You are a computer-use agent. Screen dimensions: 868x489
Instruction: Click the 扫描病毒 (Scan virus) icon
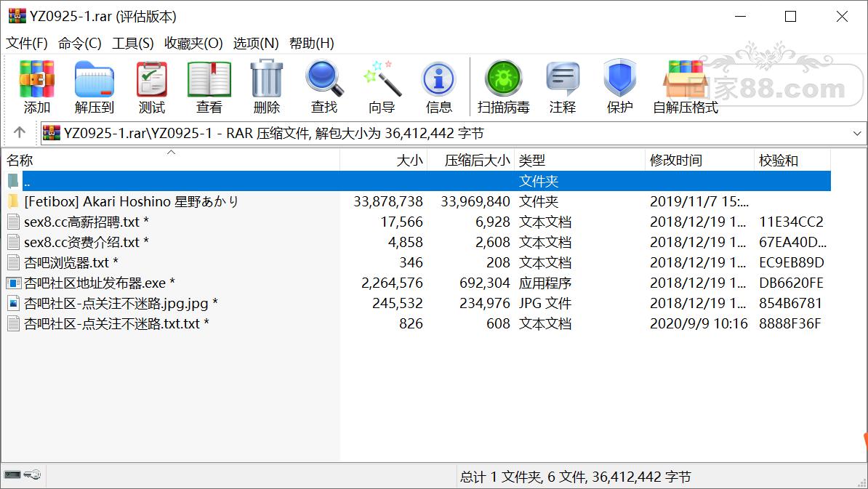(x=503, y=79)
